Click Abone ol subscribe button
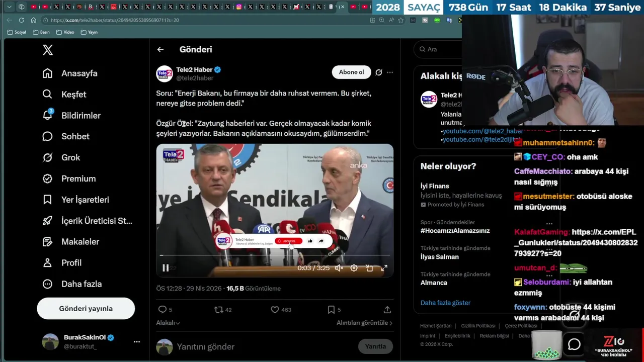Image resolution: width=644 pixels, height=362 pixels. click(x=351, y=72)
